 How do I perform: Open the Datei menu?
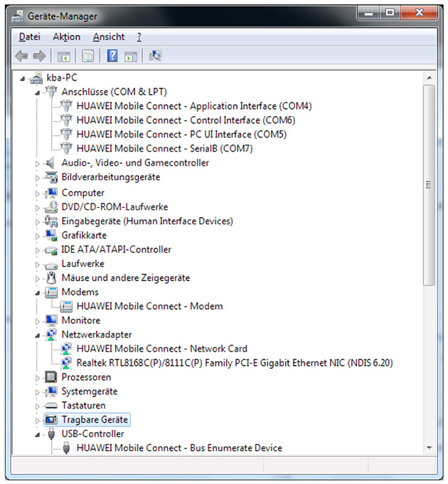click(30, 37)
